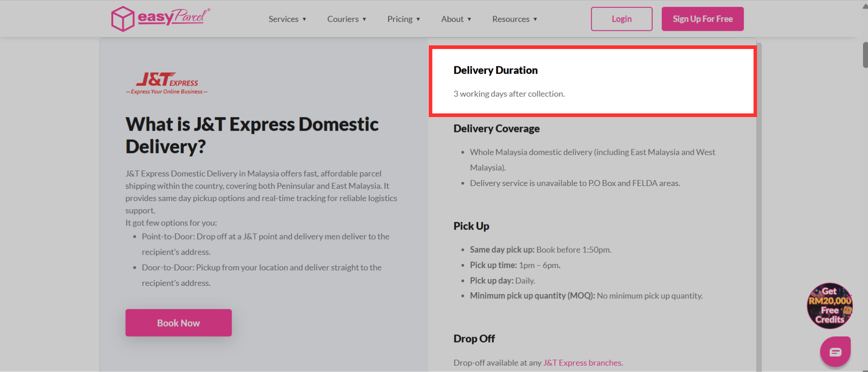This screenshot has width=868, height=372.
Task: Open the Services menu
Action: 287,19
